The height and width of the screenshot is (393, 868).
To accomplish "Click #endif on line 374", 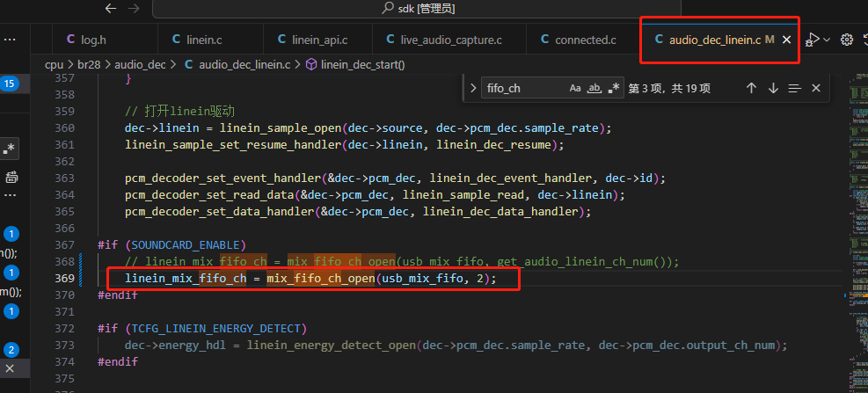I will pyautogui.click(x=118, y=362).
